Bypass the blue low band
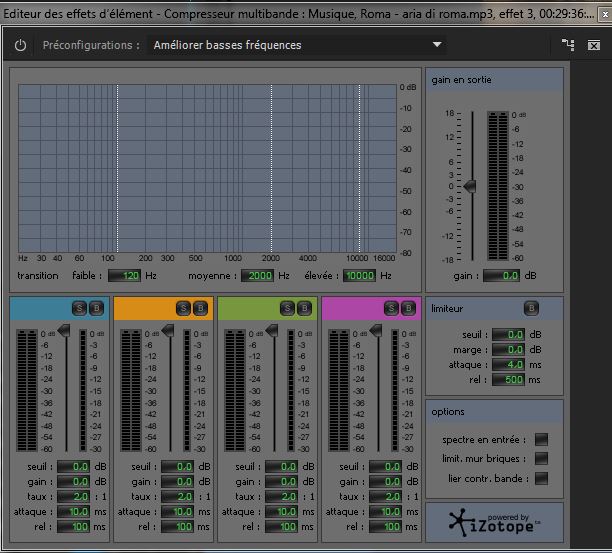 pos(95,308)
